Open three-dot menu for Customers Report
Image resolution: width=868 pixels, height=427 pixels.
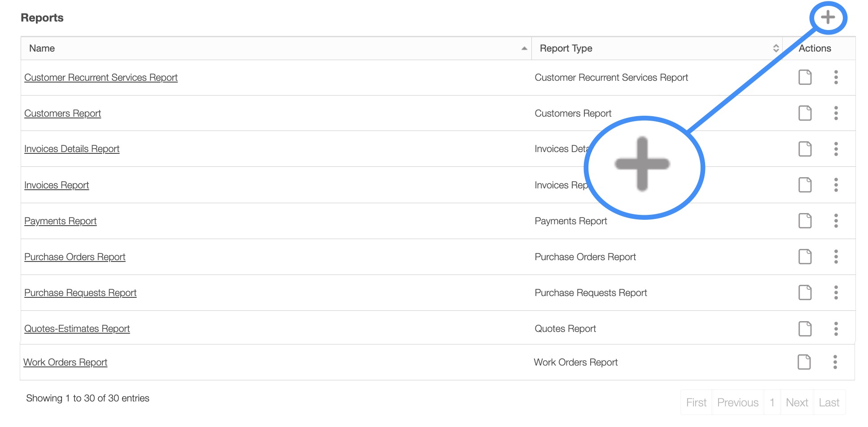click(836, 113)
